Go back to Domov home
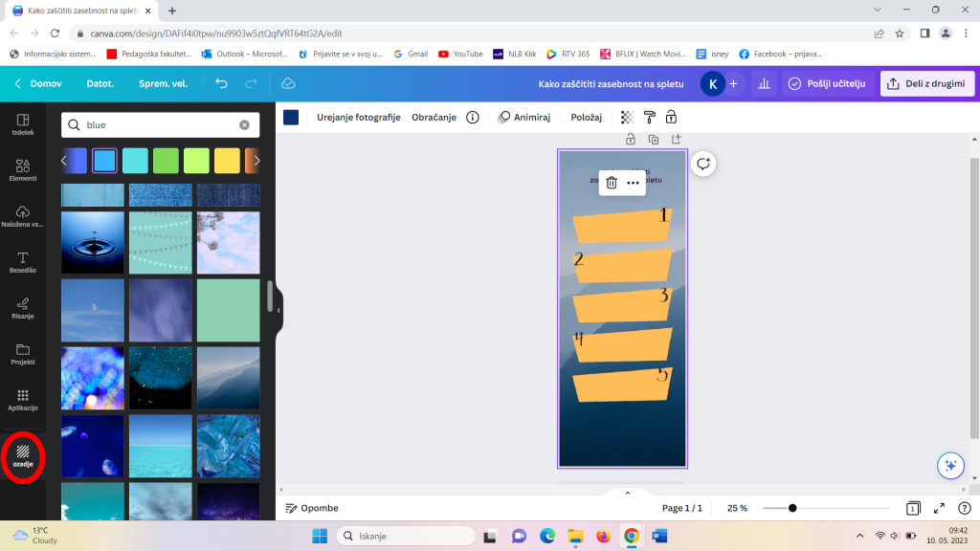The height and width of the screenshot is (551, 980). tap(38, 83)
